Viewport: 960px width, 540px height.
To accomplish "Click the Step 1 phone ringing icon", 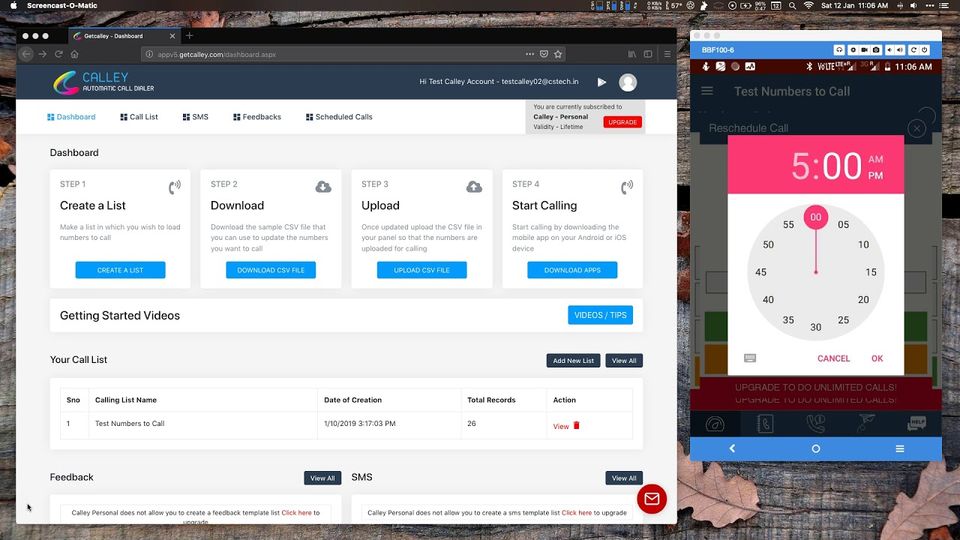I will [174, 187].
